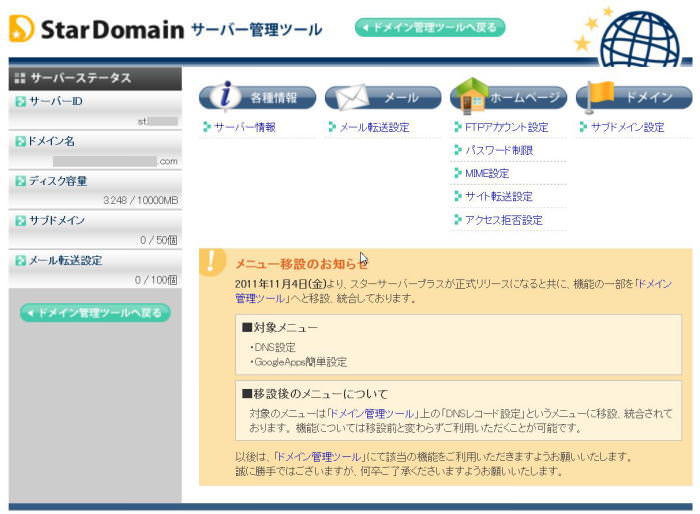
Task: Click ドメイン管理ツール link in 移設後のメニュー box
Action: pyautogui.click(x=372, y=414)
